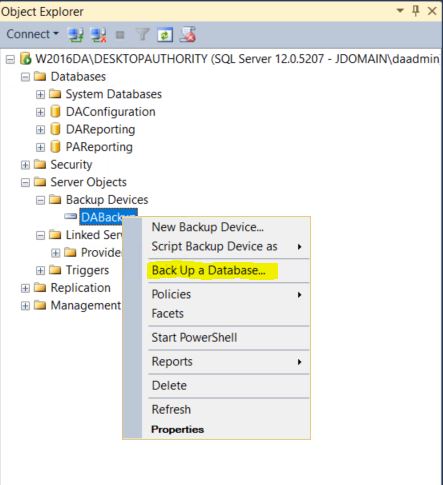
Task: Expand the Providers folder
Action: click(55, 253)
